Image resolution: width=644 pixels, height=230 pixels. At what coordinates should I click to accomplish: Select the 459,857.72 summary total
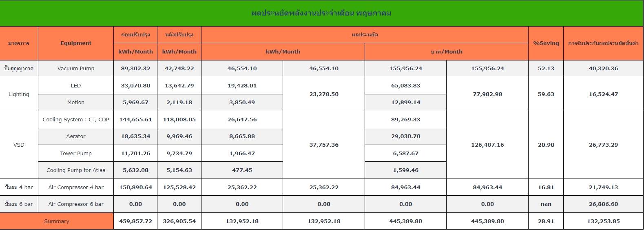pyautogui.click(x=135, y=221)
